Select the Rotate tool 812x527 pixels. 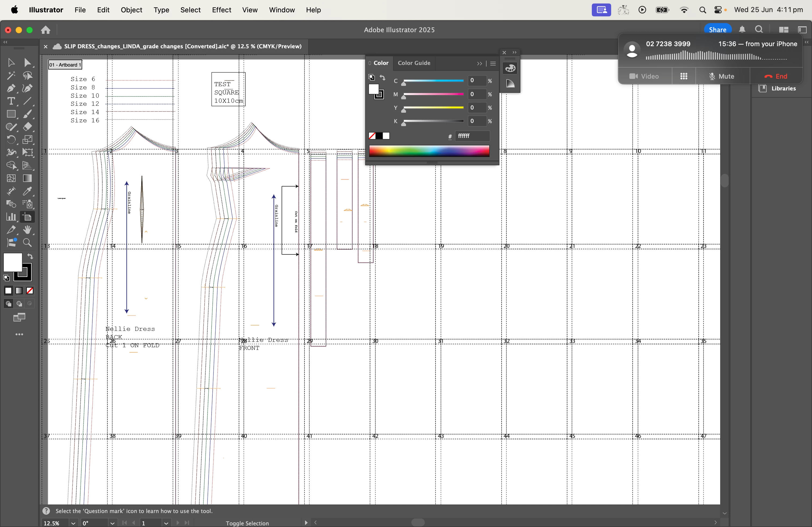point(10,140)
